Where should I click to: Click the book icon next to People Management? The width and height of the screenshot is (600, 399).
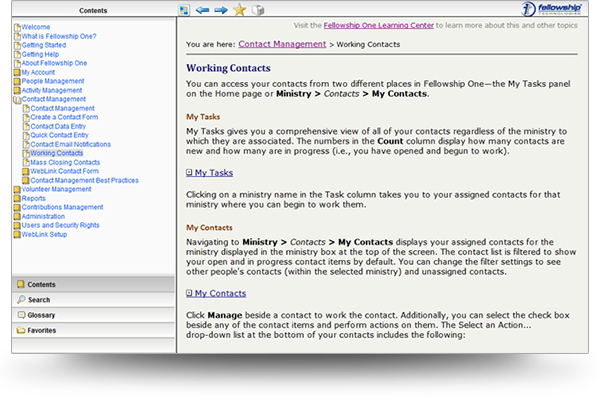pos(17,81)
